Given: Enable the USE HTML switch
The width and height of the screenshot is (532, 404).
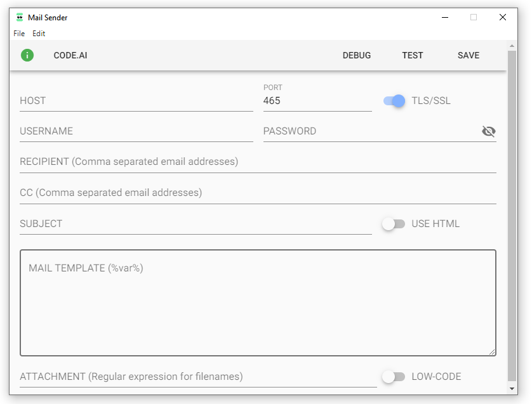Looking at the screenshot, I should pyautogui.click(x=393, y=224).
